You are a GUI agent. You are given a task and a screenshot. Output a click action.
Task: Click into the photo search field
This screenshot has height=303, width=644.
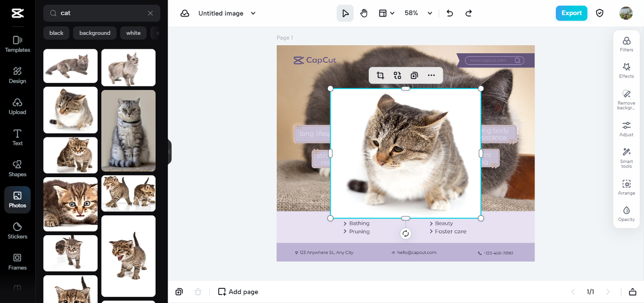coord(102,13)
